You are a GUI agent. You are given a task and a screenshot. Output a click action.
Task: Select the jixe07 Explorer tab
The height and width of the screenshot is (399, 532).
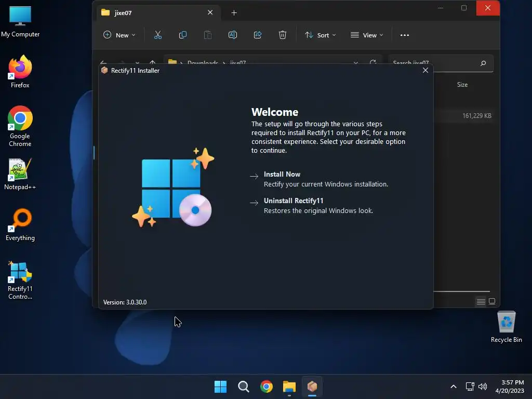(158, 13)
